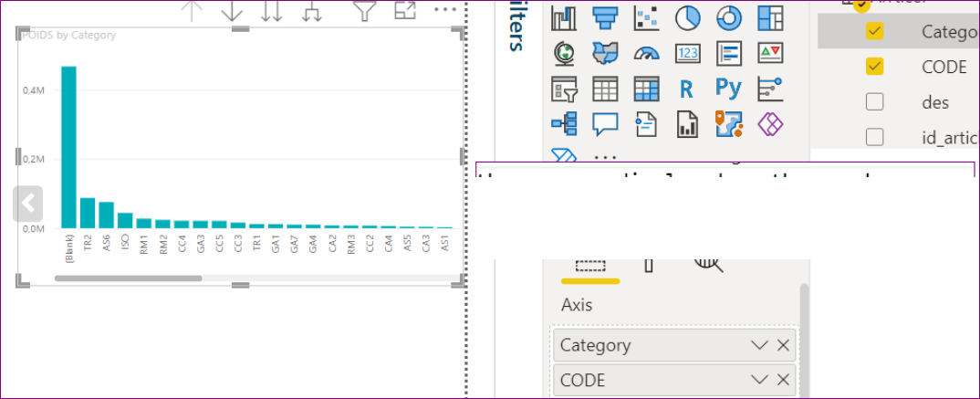
Task: Choose the ArcGIS Maps visual
Action: 728,124
